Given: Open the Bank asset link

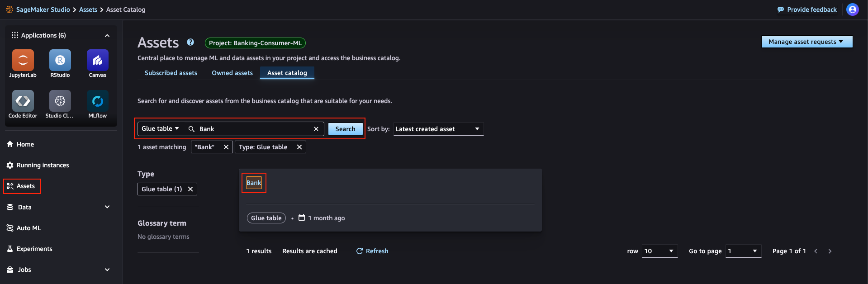Looking at the screenshot, I should click(254, 183).
